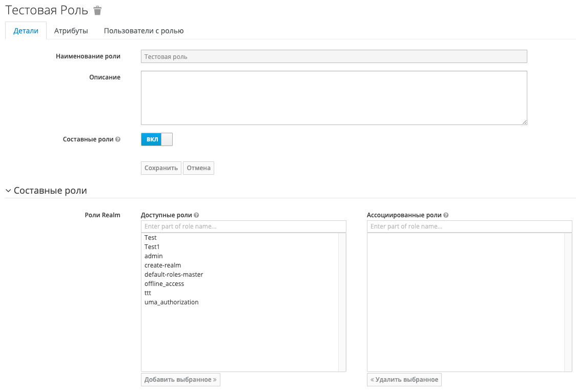
Task: Click Удалить выбранное button
Action: (404, 380)
